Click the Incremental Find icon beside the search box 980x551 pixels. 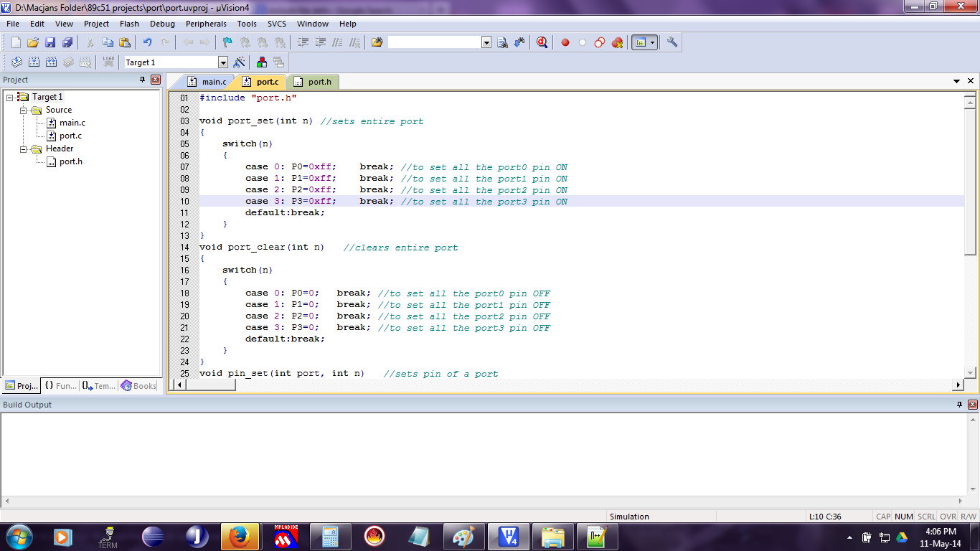coord(519,42)
